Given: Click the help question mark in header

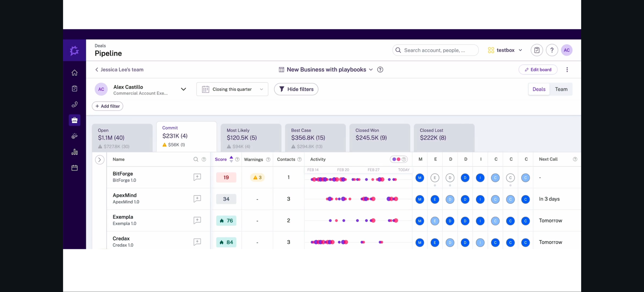Looking at the screenshot, I should pos(552,50).
